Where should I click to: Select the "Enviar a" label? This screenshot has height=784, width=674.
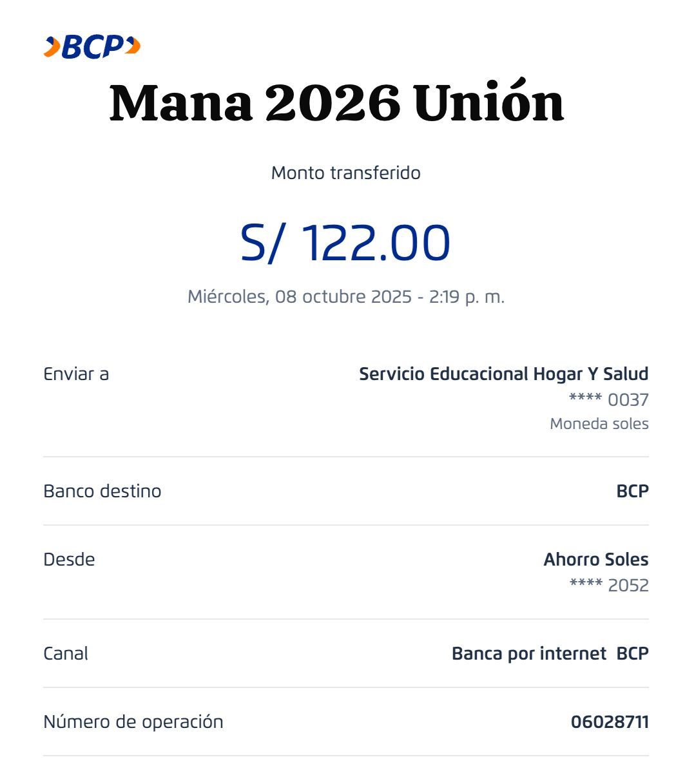coord(76,374)
